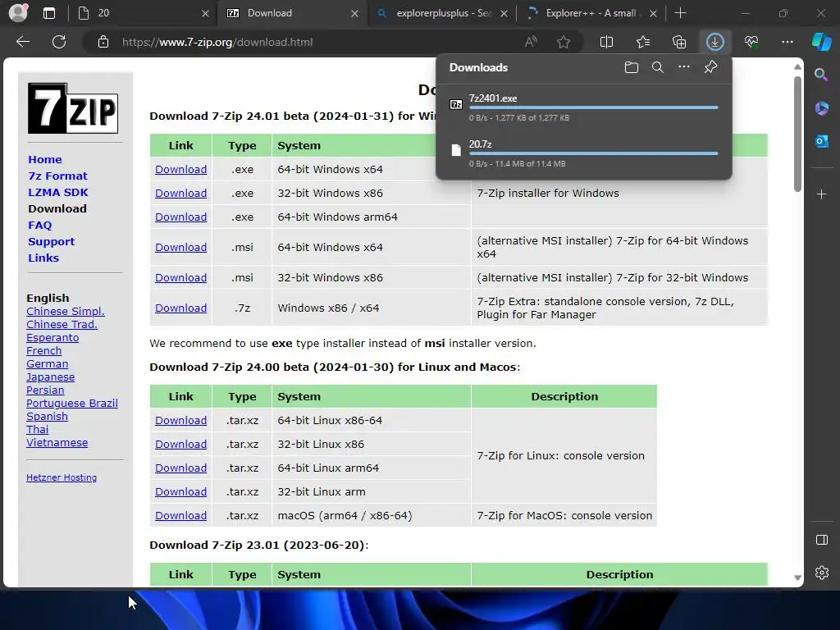840x630 pixels.
Task: Toggle the Downloads toolbar button
Action: 715,42
